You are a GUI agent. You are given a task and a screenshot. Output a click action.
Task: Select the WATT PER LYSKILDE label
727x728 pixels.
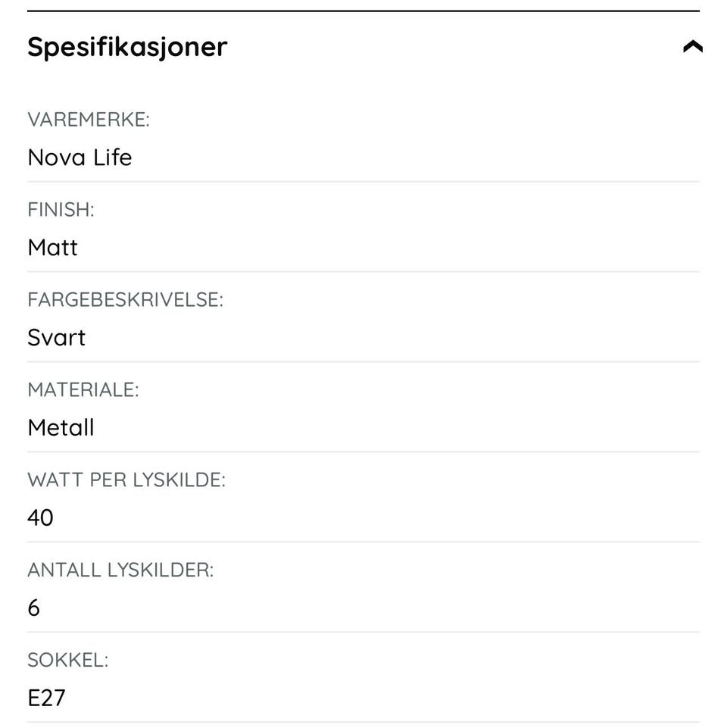click(x=126, y=480)
